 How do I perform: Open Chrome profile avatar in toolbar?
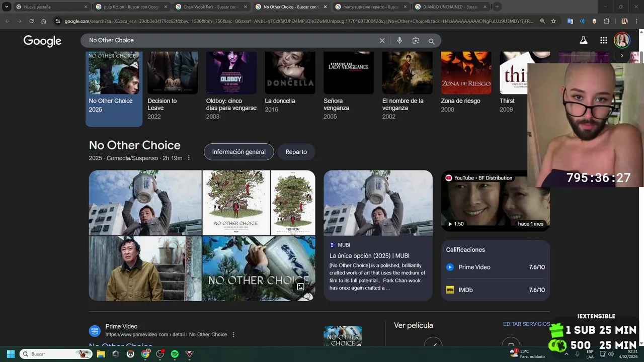pyautogui.click(x=624, y=21)
